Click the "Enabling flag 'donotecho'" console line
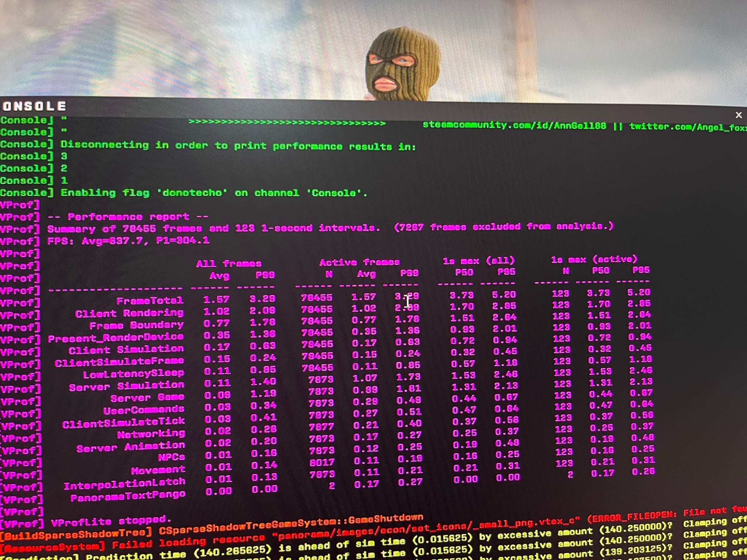Image resolution: width=747 pixels, height=560 pixels. (x=214, y=192)
